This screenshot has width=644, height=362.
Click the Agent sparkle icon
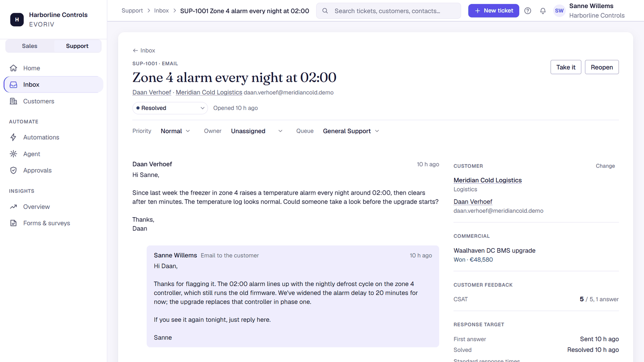tap(13, 154)
